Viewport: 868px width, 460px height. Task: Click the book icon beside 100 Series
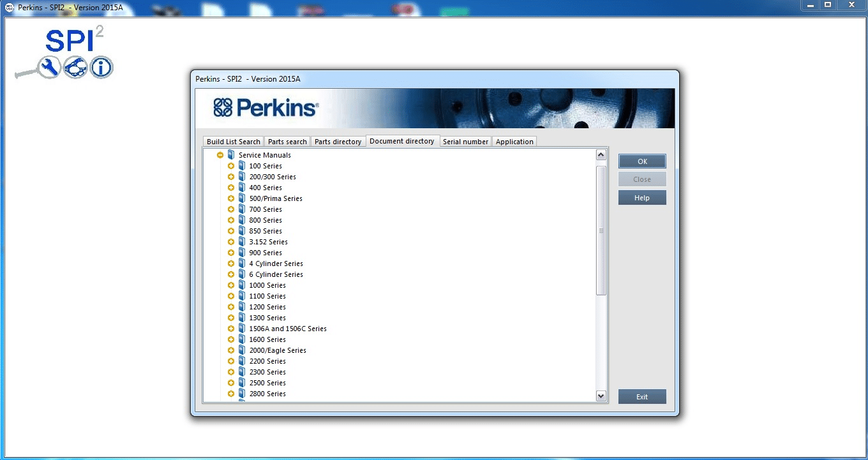pos(242,166)
